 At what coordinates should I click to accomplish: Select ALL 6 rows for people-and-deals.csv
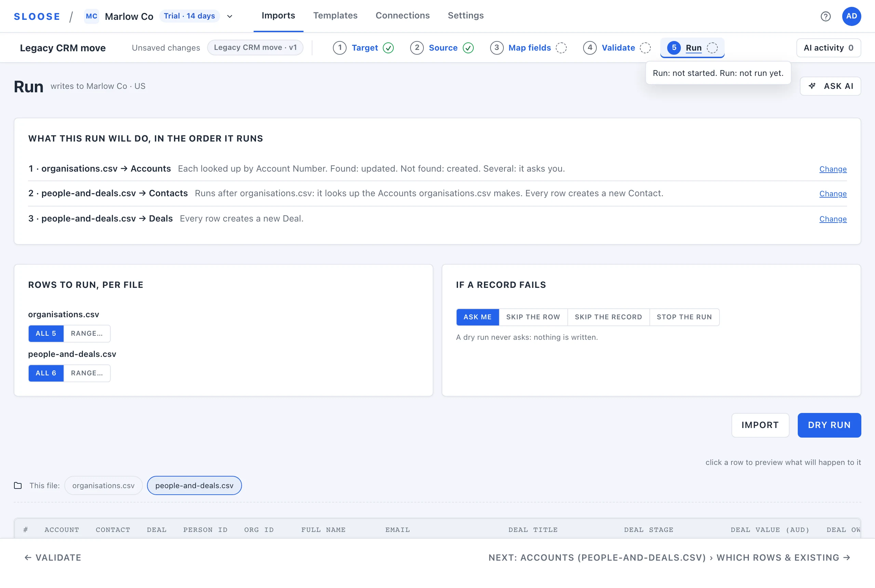(46, 373)
